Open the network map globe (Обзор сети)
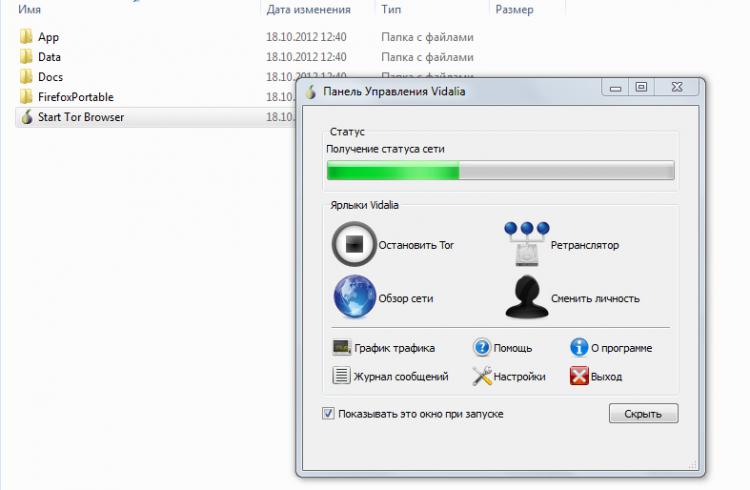Viewport: 750px width, 490px height. 354,297
